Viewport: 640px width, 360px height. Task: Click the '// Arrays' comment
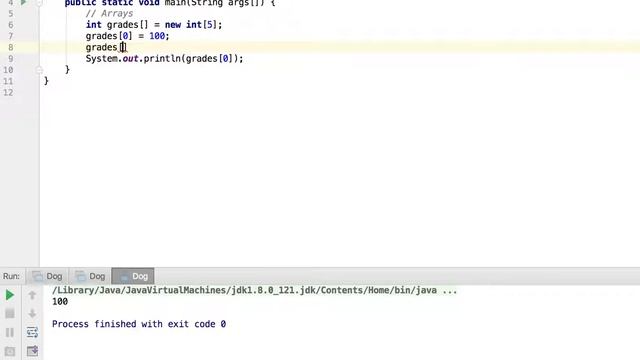109,13
